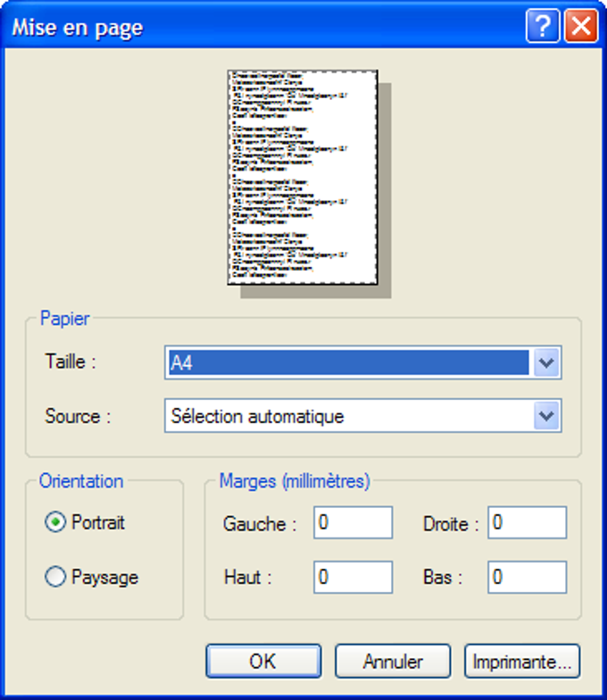607x700 pixels.
Task: Click the Gauche margin input field
Action: point(353,522)
